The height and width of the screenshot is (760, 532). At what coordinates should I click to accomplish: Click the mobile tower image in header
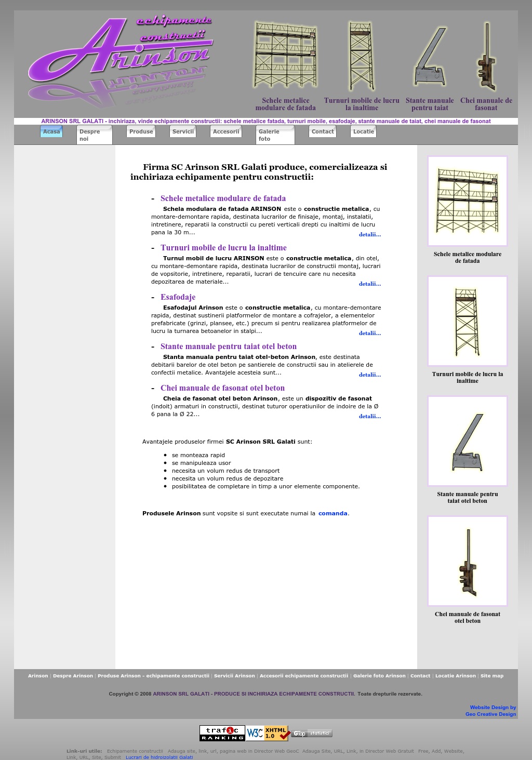point(361,56)
